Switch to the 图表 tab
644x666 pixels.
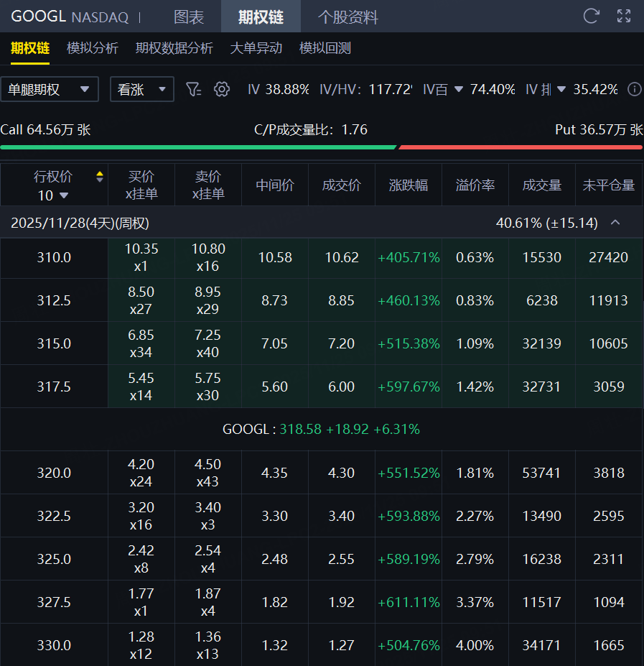click(189, 17)
